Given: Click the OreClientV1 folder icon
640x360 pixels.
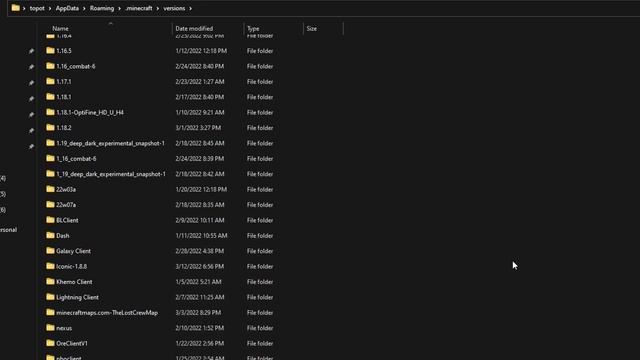Looking at the screenshot, I should point(50,343).
